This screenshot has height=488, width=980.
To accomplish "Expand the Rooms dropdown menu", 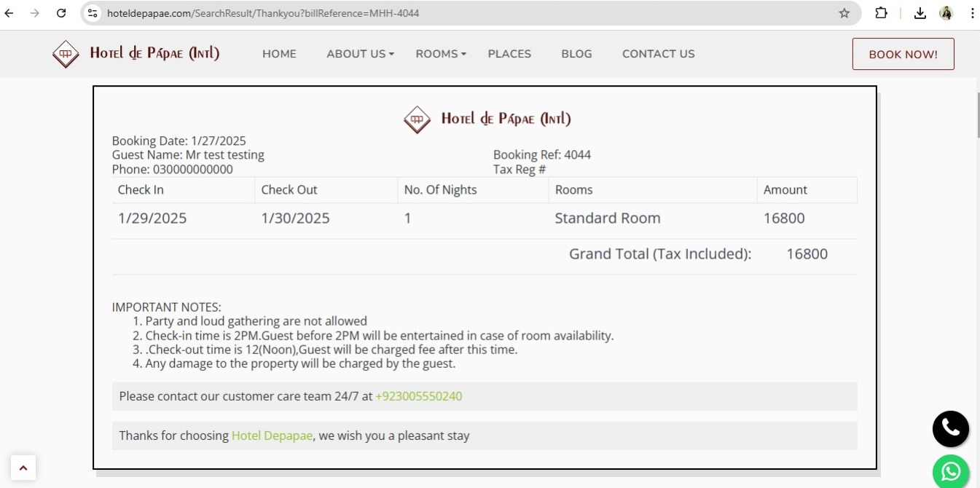I will coord(440,54).
